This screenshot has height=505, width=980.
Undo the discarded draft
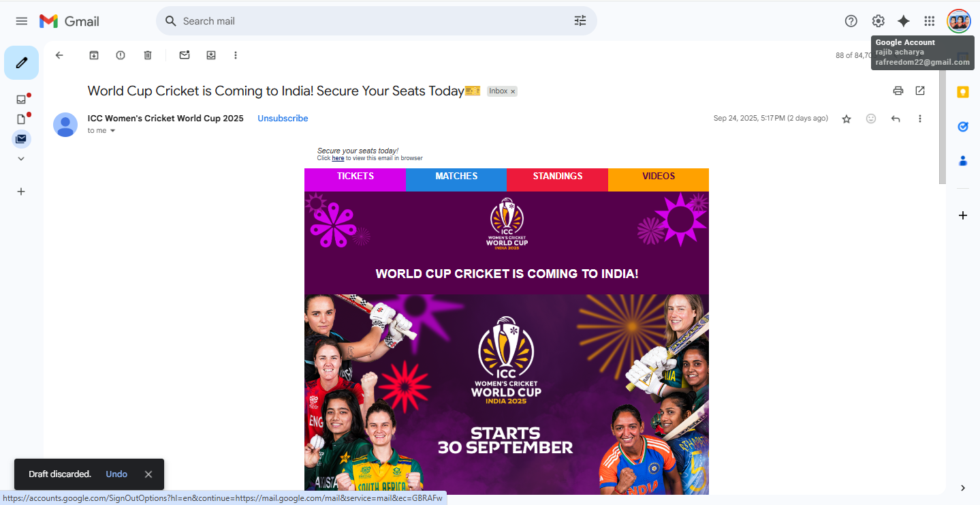(x=116, y=474)
